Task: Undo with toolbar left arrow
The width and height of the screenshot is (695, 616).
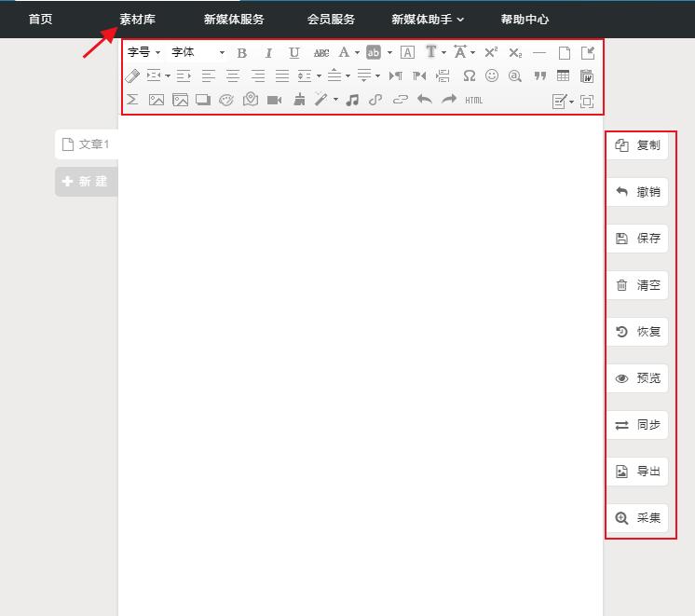Action: coord(424,99)
